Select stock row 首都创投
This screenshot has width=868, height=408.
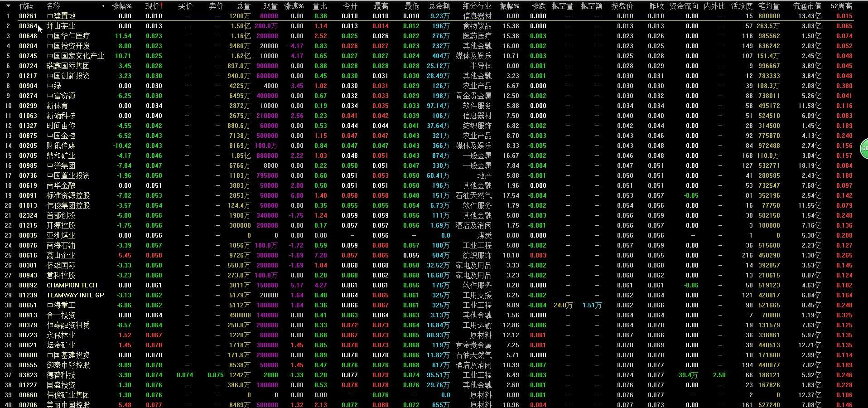(61, 215)
